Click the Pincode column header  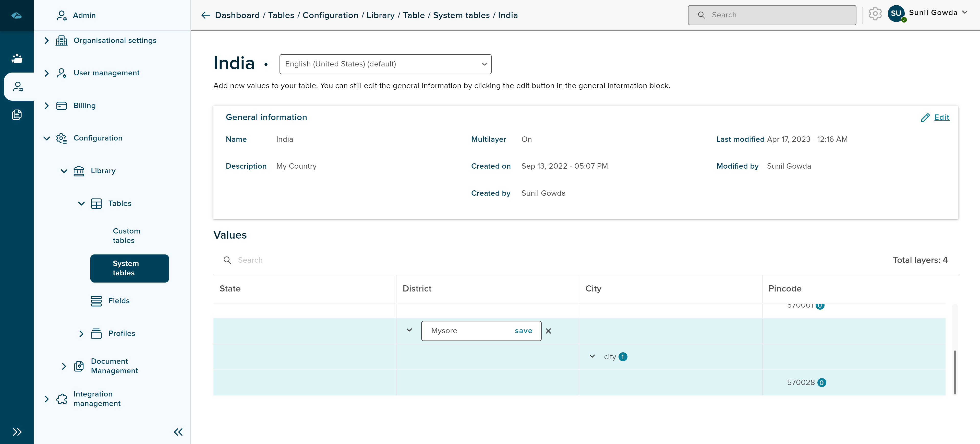pos(784,289)
